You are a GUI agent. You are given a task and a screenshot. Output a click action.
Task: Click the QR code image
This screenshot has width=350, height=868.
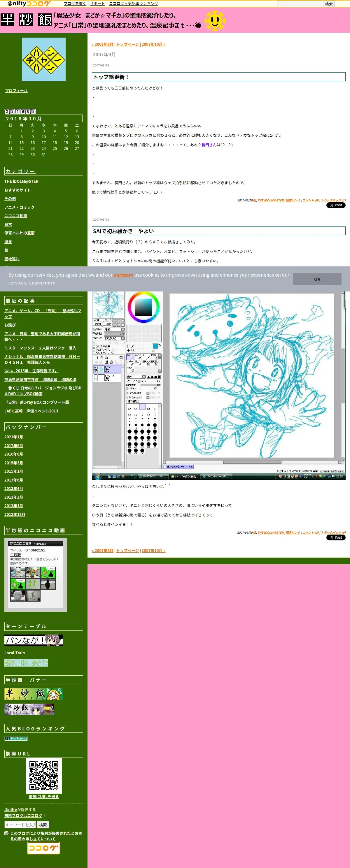point(44,776)
